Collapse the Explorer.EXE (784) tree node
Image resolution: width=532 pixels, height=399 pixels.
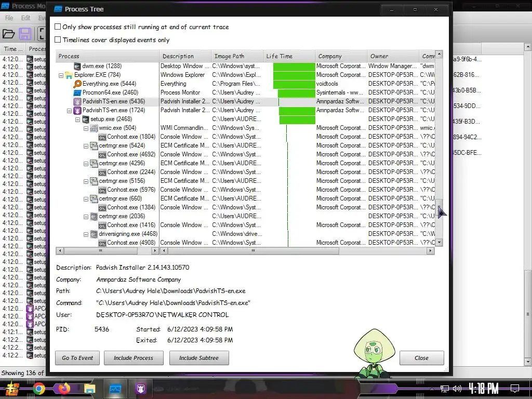61,75
